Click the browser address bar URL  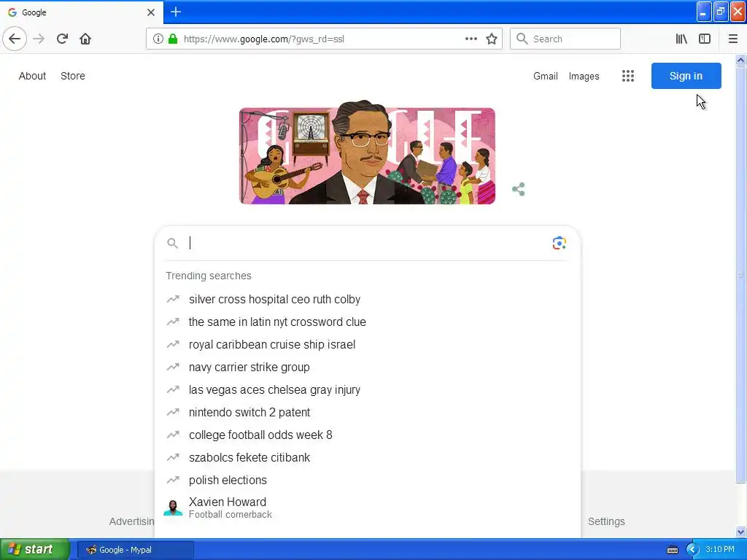coord(264,39)
